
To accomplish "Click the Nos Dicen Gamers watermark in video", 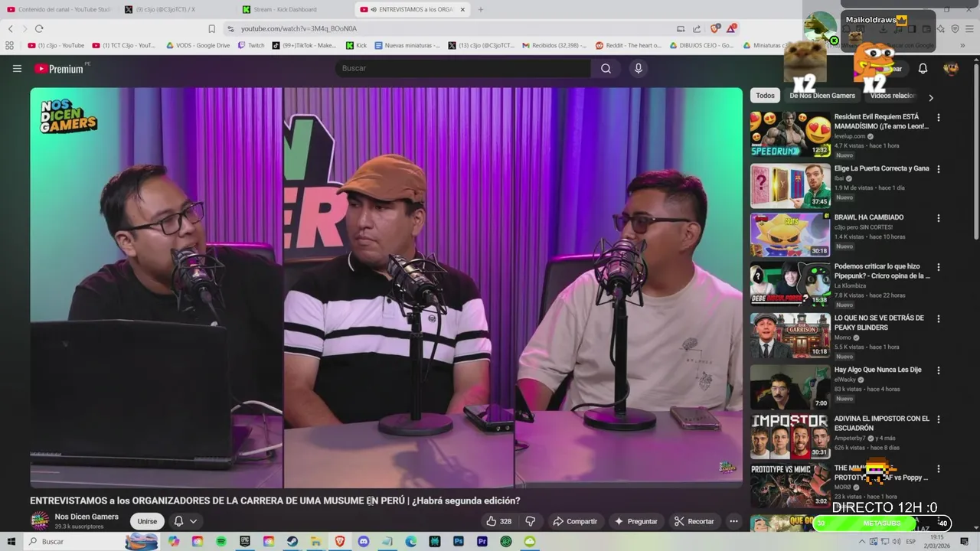I will [x=727, y=467].
